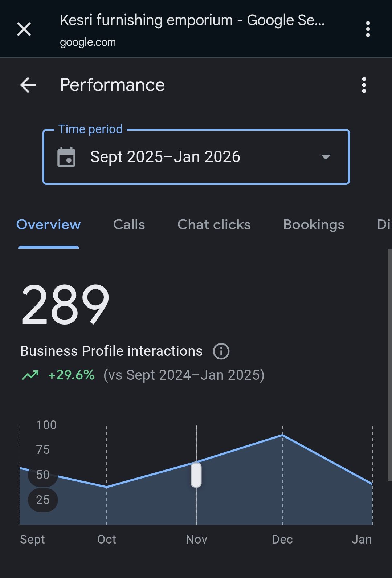
Task: Click the partially visible tab after Bookings
Action: (384, 225)
